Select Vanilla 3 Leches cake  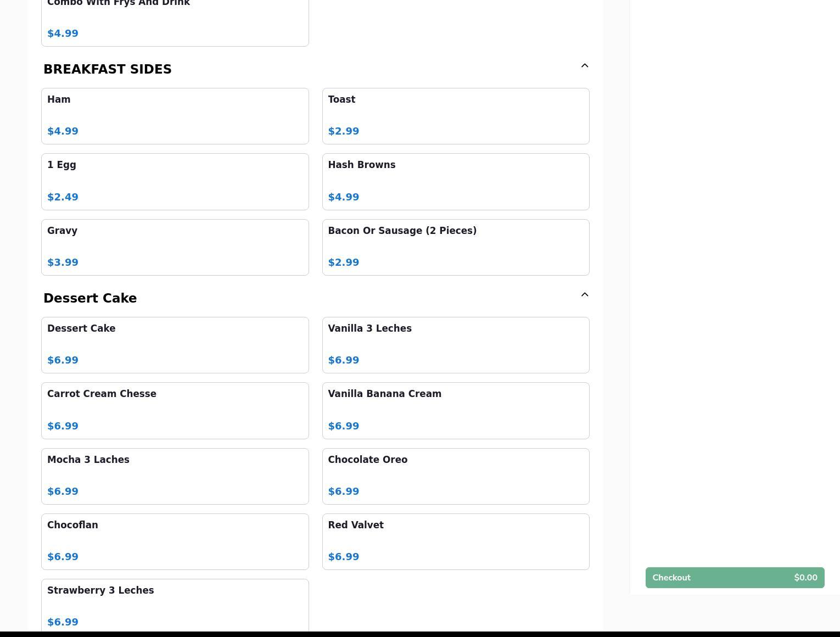(455, 345)
